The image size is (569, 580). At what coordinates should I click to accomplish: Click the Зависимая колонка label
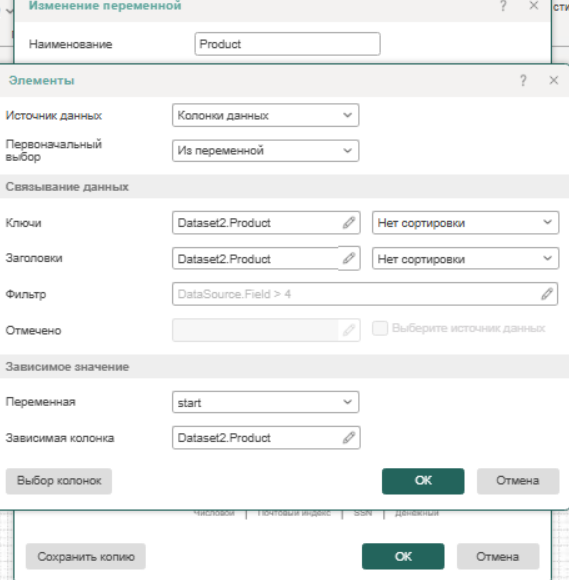60,438
